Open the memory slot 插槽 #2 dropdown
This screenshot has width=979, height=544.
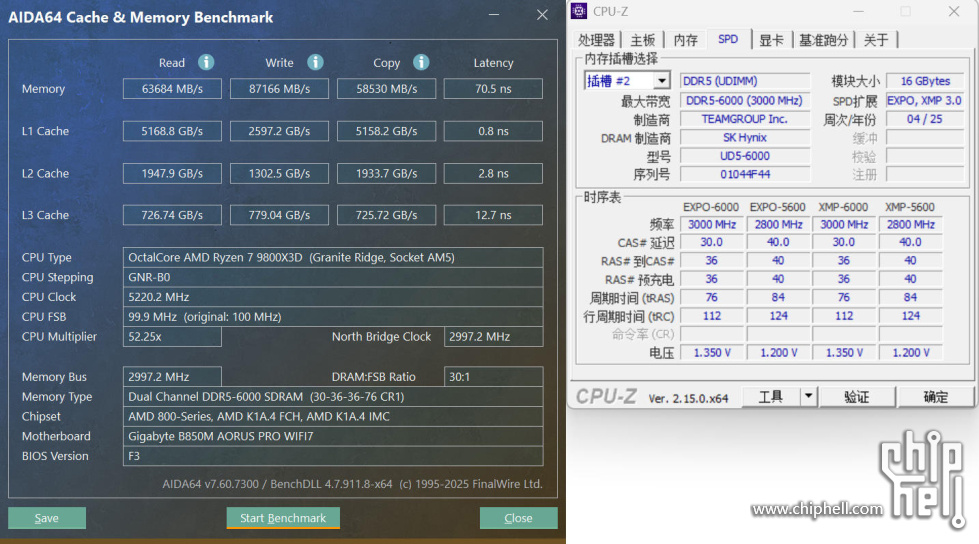(x=662, y=81)
